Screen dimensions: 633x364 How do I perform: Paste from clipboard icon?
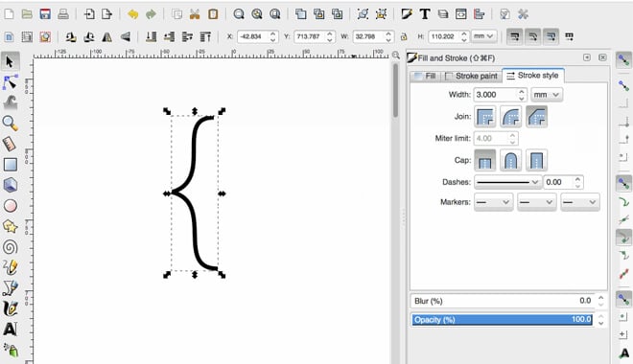[213, 14]
